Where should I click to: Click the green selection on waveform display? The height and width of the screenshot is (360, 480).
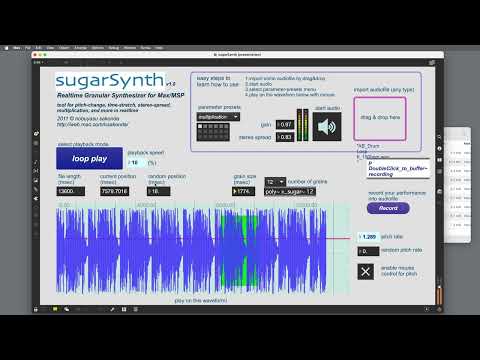(x=240, y=251)
